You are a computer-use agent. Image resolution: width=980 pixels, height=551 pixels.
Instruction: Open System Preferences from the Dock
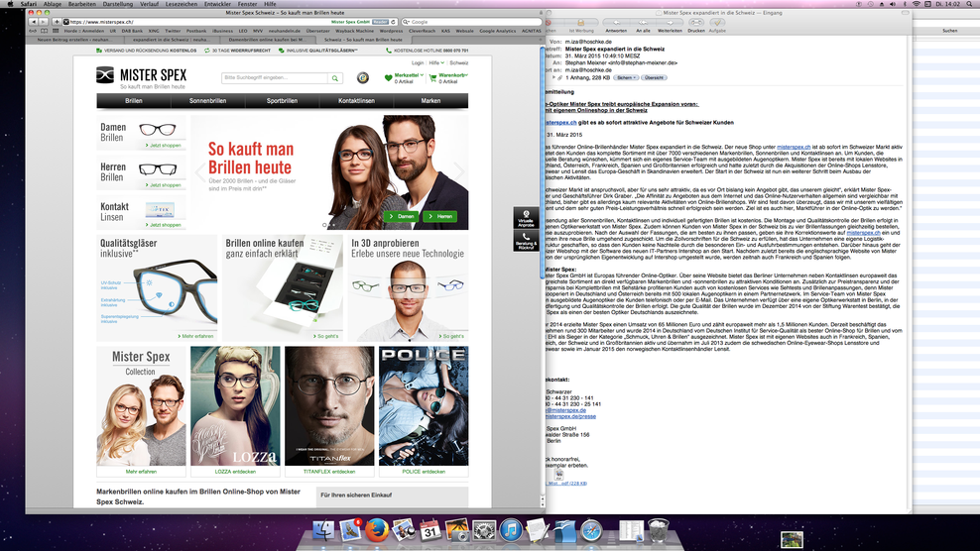click(x=484, y=530)
